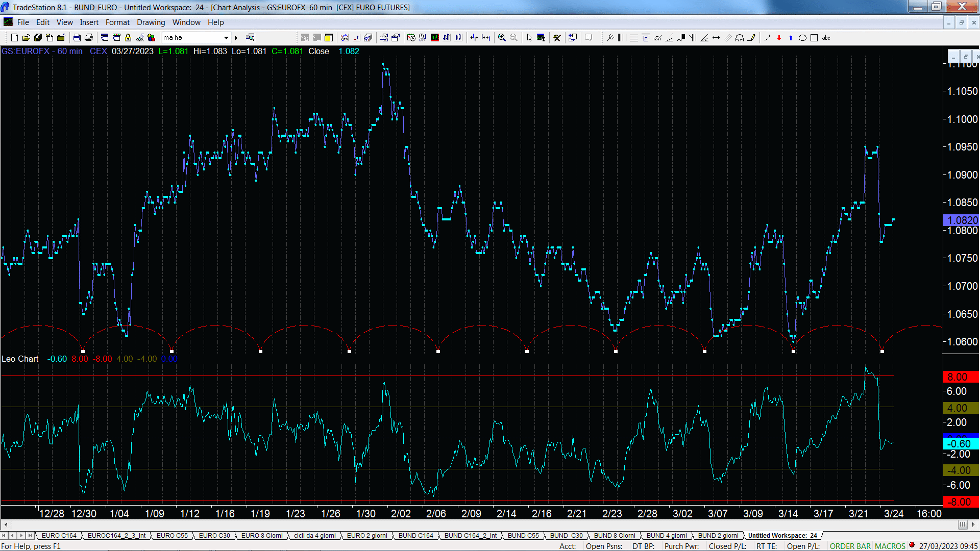This screenshot has width=980, height=551.
Task: Click MACROS in the status bar
Action: [x=890, y=546]
